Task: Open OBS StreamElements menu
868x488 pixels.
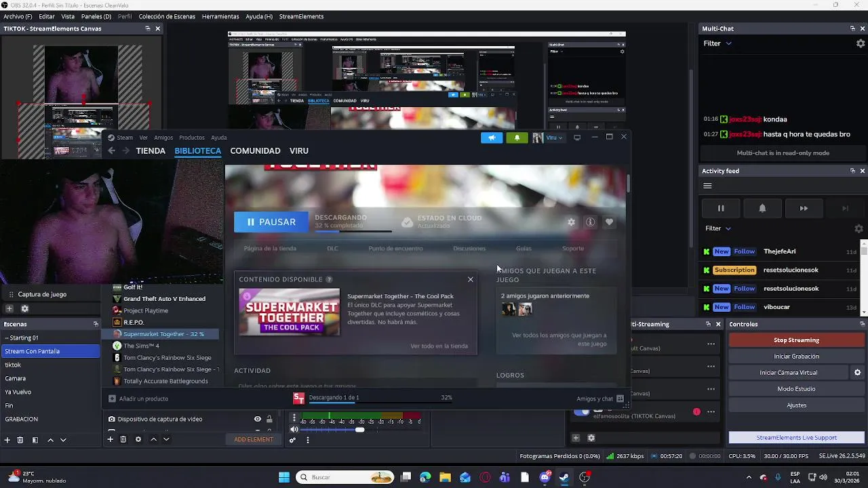Action: pos(301,16)
